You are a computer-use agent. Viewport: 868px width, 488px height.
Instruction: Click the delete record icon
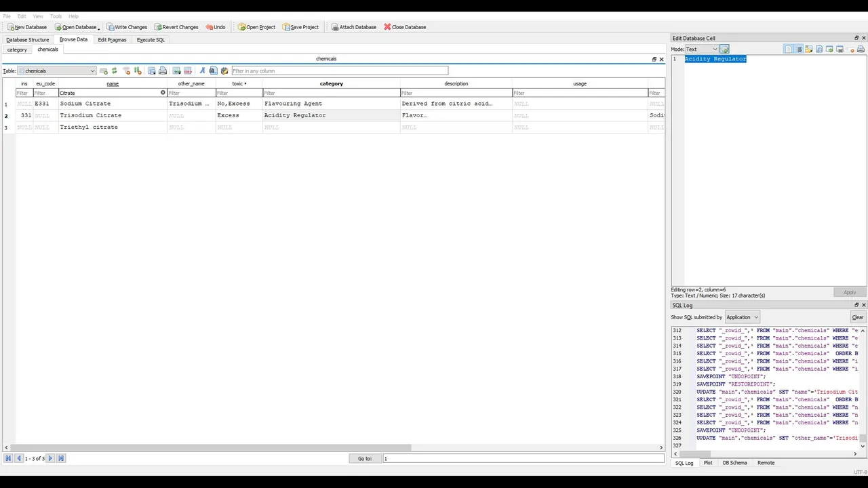point(188,70)
